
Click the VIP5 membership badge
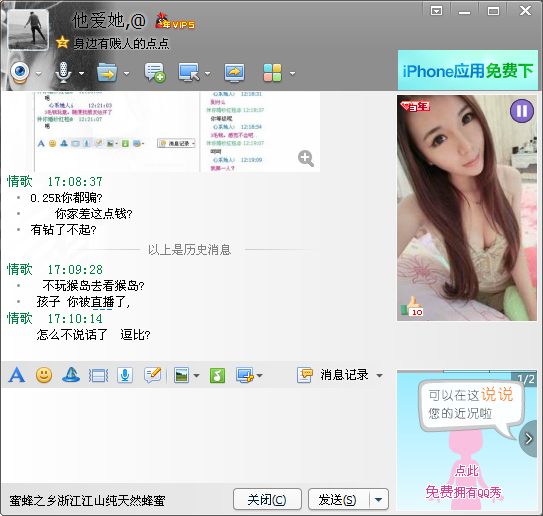tap(175, 21)
